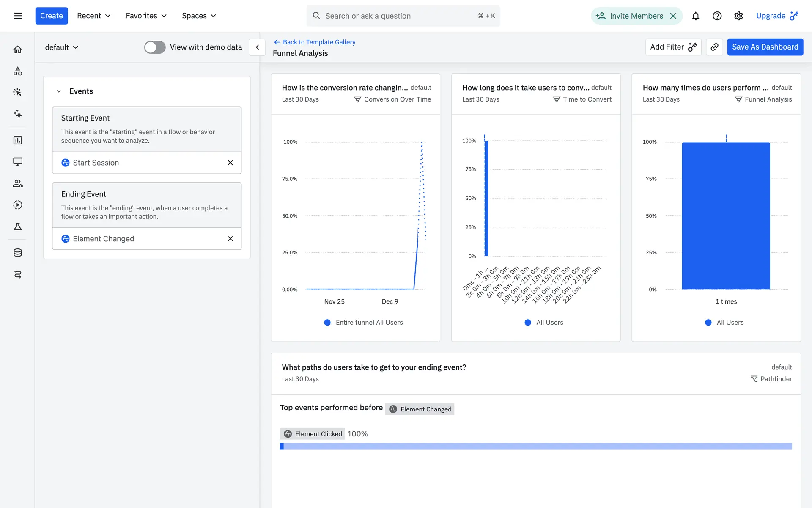Toggle View with demo data switch
Viewport: 812px width, 508px height.
click(155, 47)
